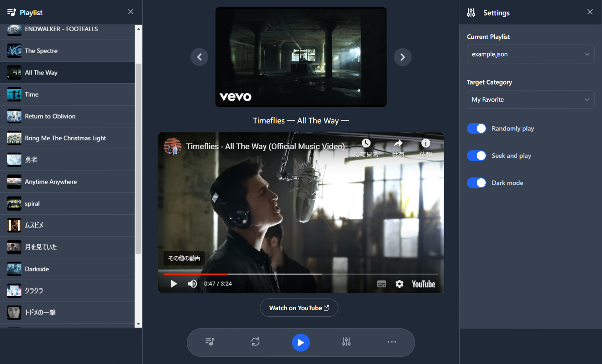Click the Timeflies channel avatar
Screen dimensions: 602x364
click(x=173, y=146)
